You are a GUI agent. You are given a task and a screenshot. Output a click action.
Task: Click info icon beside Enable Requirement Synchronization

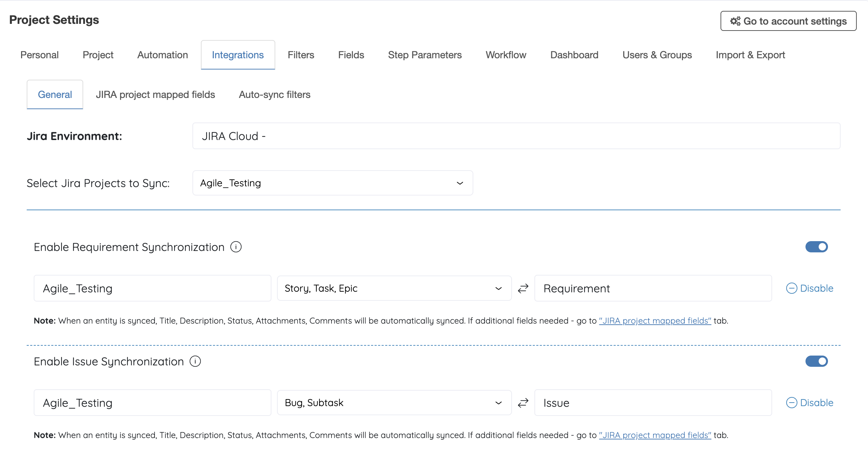[x=236, y=247]
